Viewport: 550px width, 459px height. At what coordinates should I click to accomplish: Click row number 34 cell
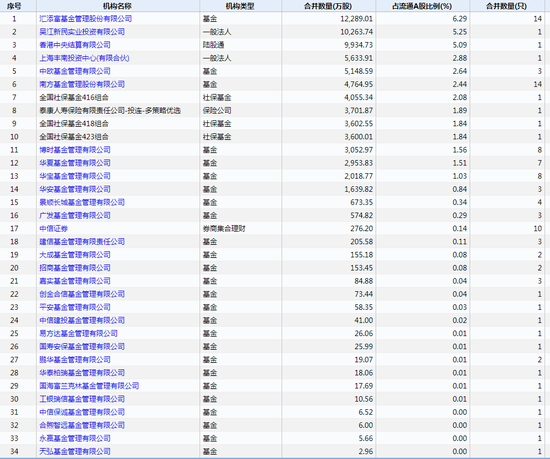click(14, 451)
